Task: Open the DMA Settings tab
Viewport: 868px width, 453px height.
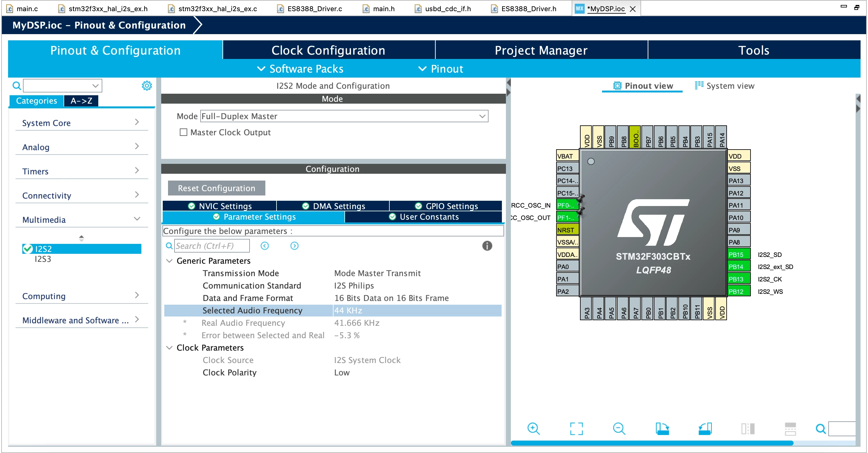Action: coord(333,206)
